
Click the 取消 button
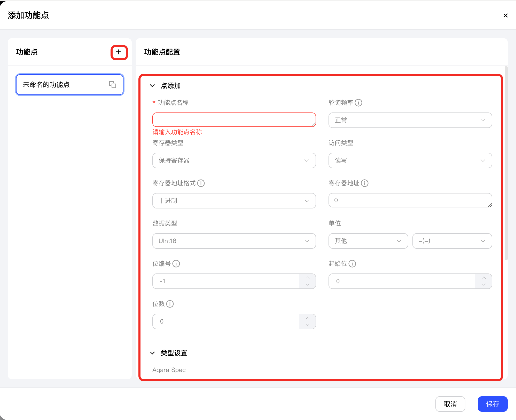pos(450,404)
